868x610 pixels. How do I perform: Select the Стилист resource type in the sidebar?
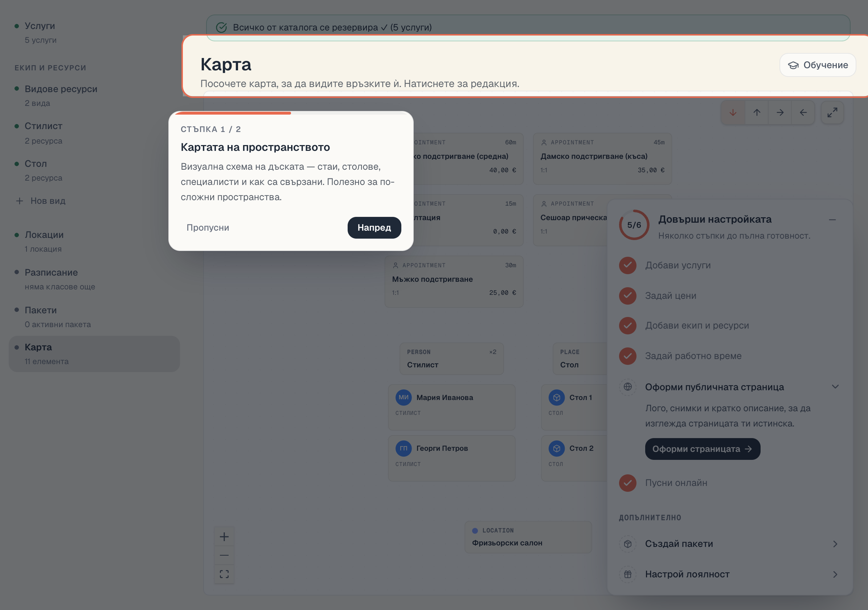pos(94,133)
